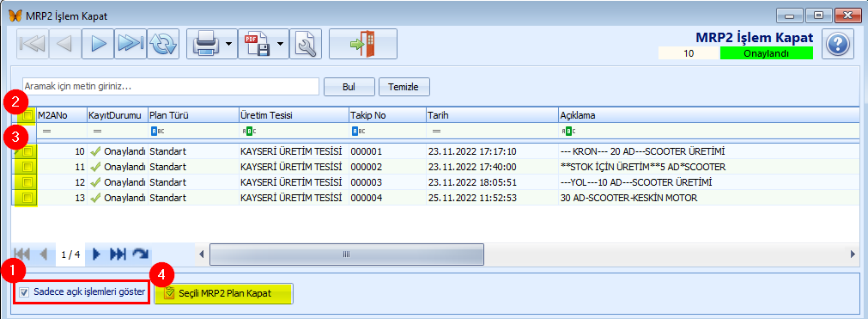This screenshot has height=319, width=868.
Task: Toggle the select-all header checkbox
Action: pos(27,115)
